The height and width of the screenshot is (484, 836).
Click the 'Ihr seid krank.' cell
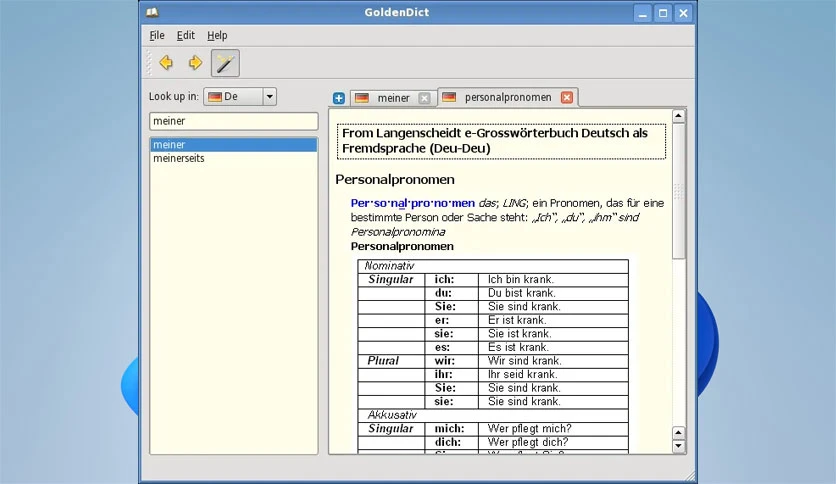click(x=553, y=375)
